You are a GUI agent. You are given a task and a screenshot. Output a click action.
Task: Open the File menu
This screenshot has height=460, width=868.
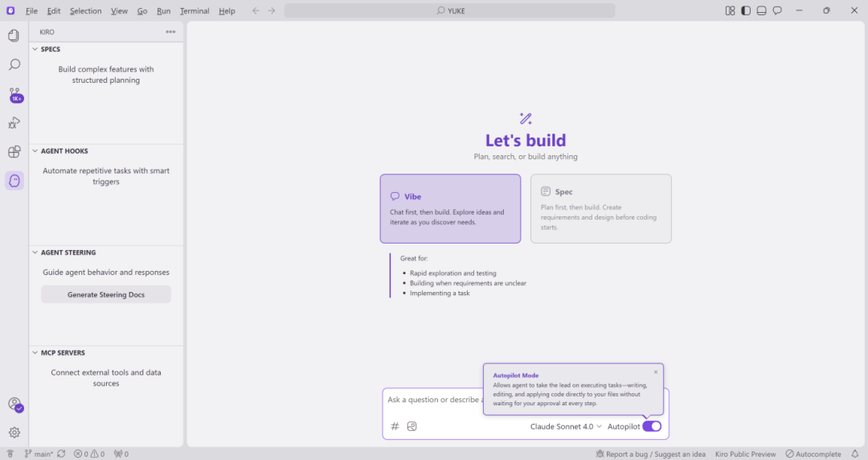tap(31, 10)
